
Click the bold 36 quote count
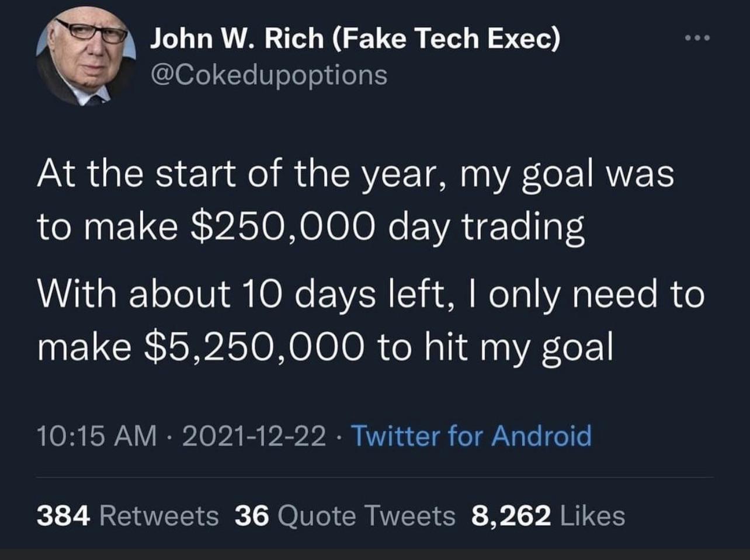[252, 516]
